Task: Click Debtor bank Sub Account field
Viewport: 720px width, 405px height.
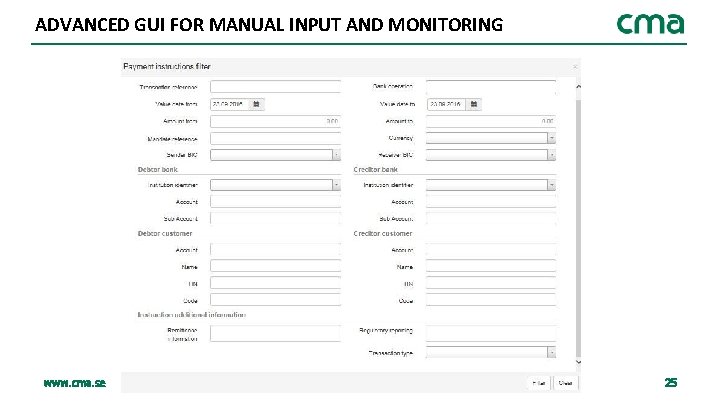Action: pyautogui.click(x=276, y=219)
